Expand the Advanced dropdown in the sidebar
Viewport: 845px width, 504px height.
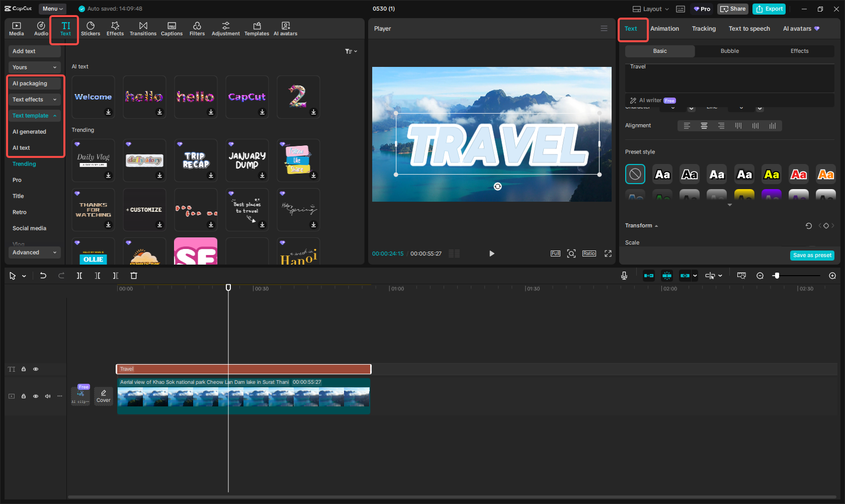click(x=34, y=252)
